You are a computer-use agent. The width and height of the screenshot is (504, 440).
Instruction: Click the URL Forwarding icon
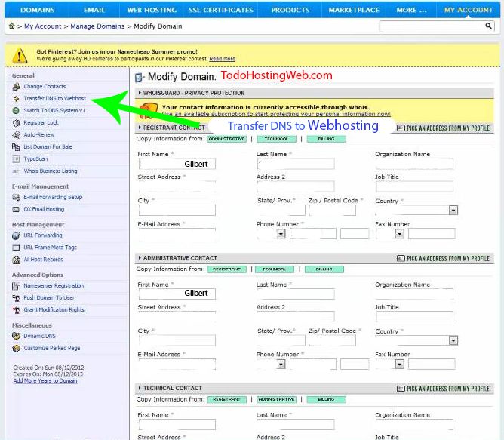[x=16, y=235]
